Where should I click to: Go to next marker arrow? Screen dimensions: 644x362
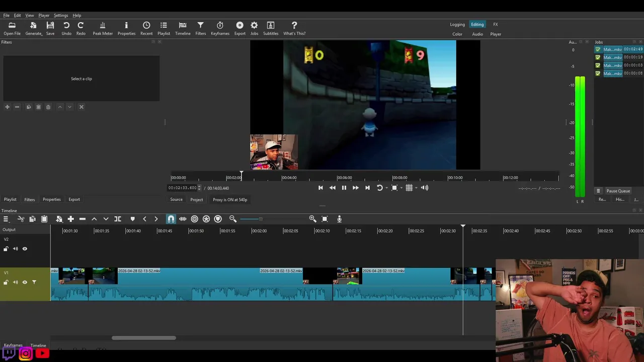[156, 219]
